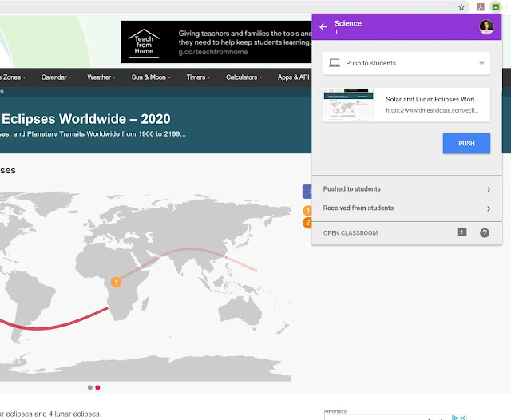Open the Calendar menu
511x420 pixels.
click(x=56, y=77)
